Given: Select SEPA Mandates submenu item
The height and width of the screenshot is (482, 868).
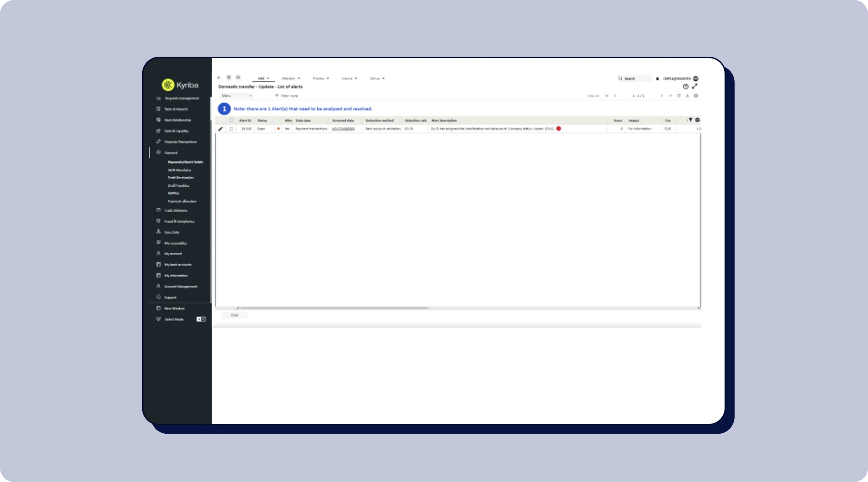Looking at the screenshot, I should pyautogui.click(x=179, y=170).
